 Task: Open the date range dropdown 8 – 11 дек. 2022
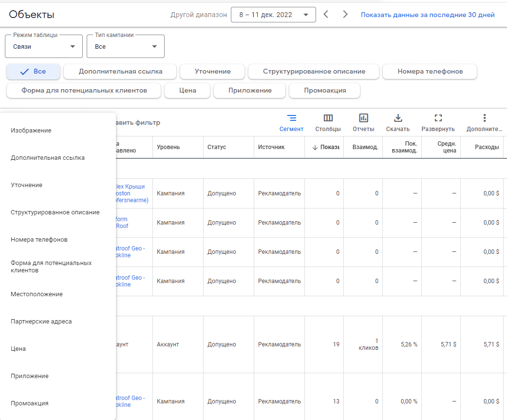273,15
